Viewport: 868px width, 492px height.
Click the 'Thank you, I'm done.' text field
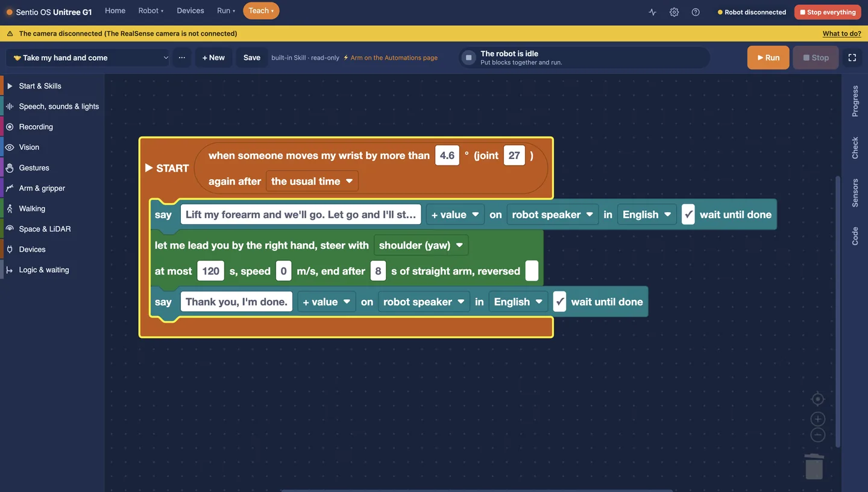[236, 302]
